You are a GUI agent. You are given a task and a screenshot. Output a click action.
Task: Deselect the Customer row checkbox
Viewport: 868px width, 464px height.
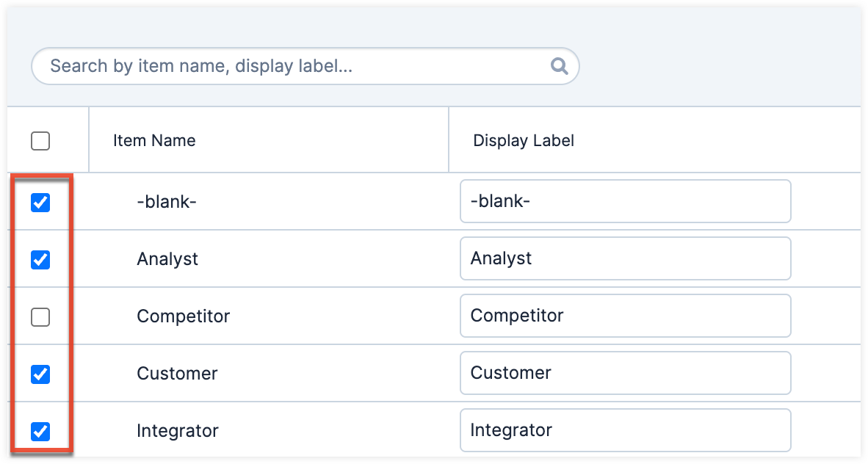click(40, 374)
